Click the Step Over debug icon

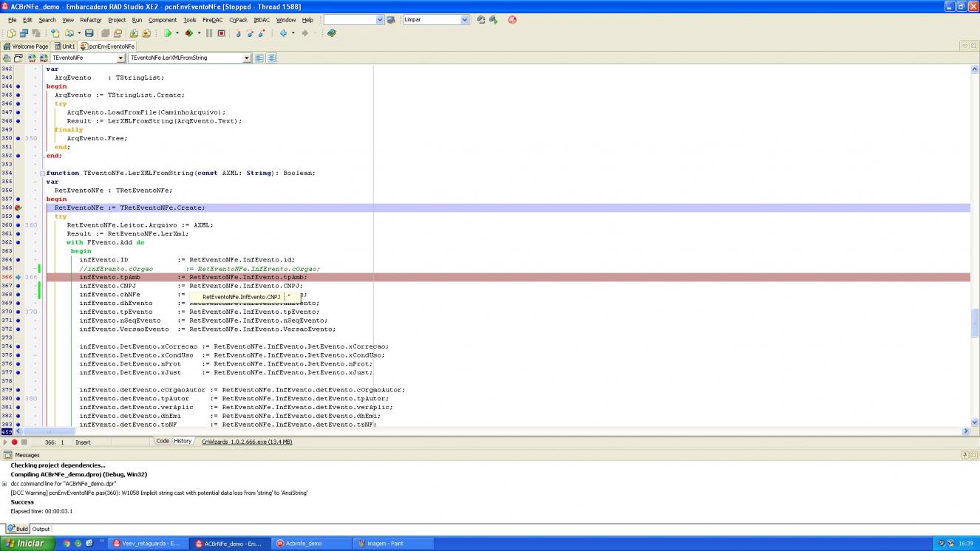pos(251,33)
